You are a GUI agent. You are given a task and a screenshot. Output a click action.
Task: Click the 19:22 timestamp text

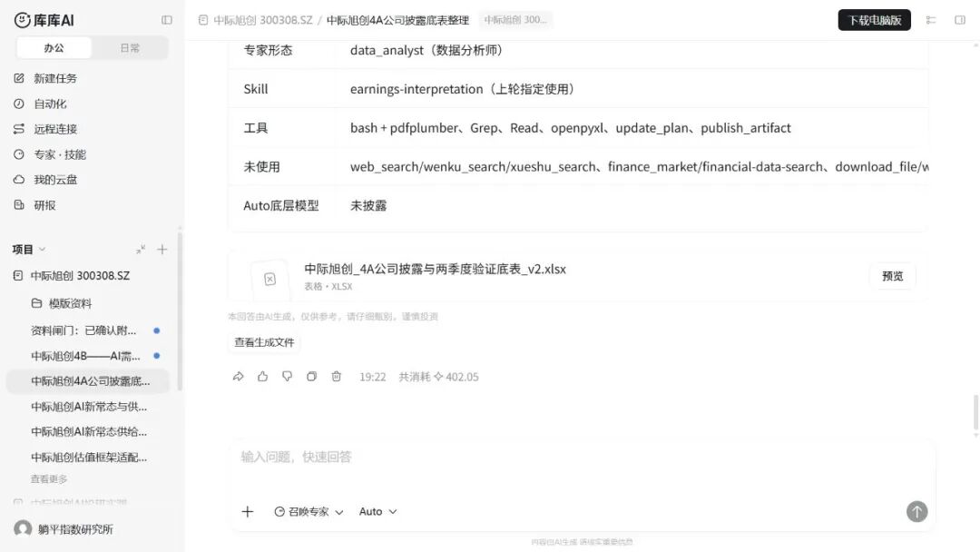point(373,377)
